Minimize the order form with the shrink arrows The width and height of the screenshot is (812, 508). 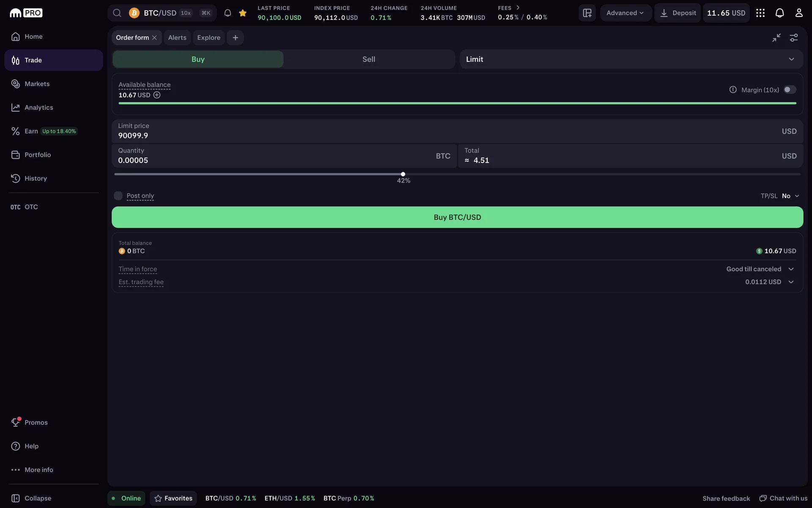(776, 38)
